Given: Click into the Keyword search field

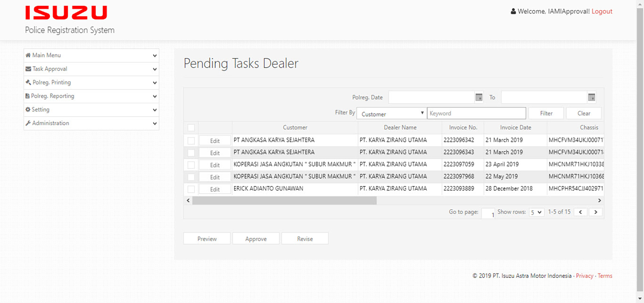Looking at the screenshot, I should click(476, 114).
